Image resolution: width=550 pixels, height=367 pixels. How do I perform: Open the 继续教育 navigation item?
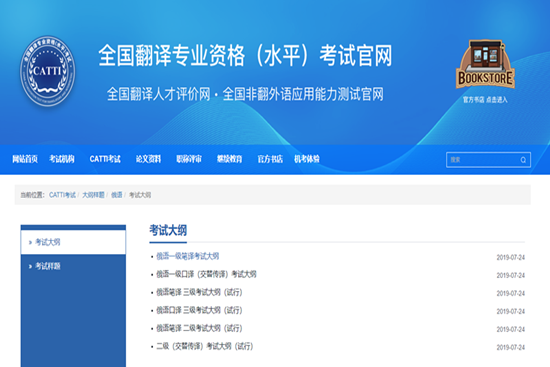point(229,159)
